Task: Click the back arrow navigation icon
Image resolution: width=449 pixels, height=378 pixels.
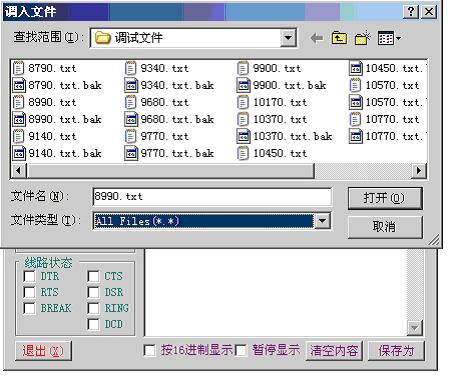Action: coord(317,38)
